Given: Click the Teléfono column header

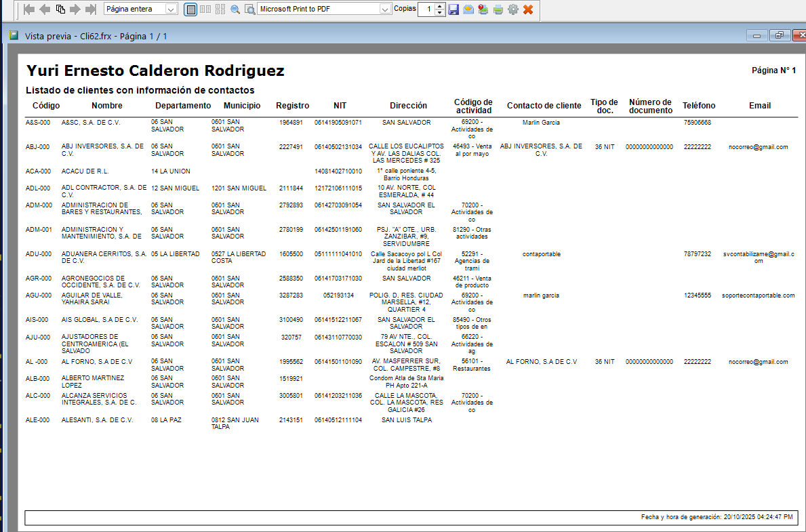Looking at the screenshot, I should coord(699,105).
